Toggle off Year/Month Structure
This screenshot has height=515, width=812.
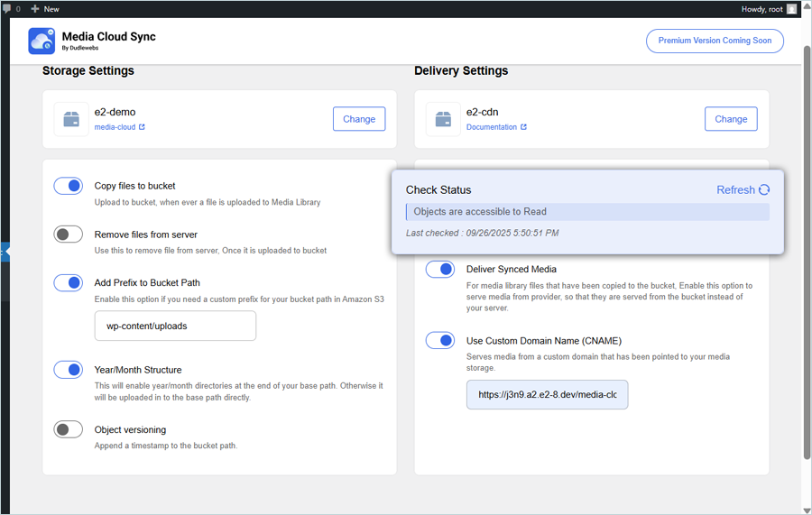click(x=69, y=370)
